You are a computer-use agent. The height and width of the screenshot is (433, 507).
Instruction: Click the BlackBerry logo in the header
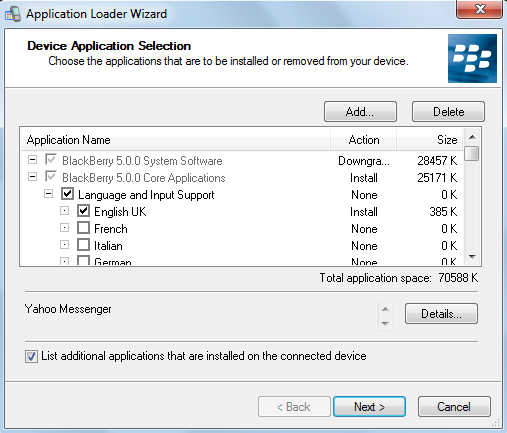tap(472, 58)
